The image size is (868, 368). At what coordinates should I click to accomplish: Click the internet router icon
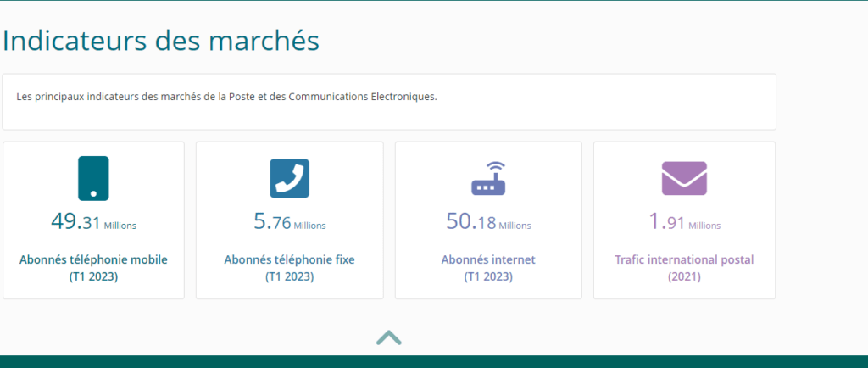click(x=488, y=178)
